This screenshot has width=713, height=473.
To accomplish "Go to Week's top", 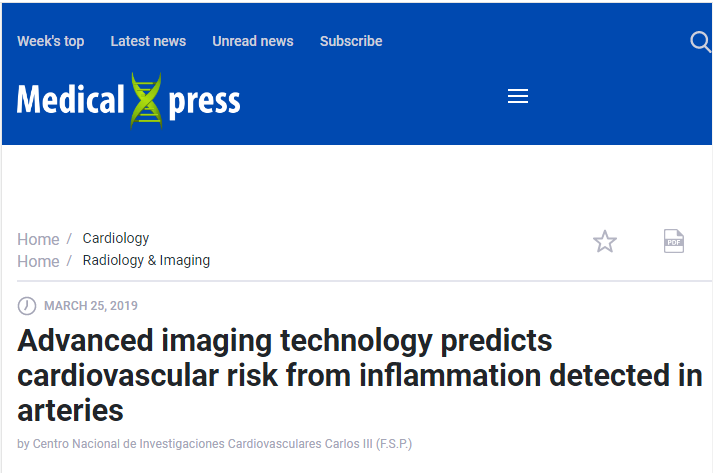I will pyautogui.click(x=50, y=41).
